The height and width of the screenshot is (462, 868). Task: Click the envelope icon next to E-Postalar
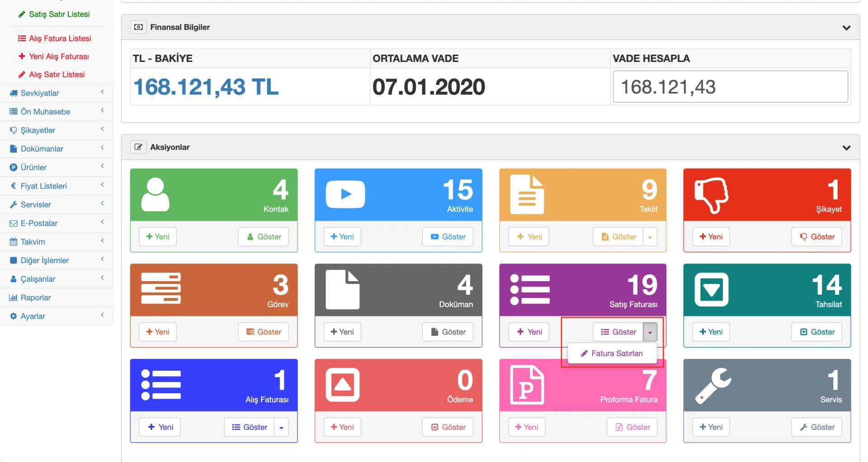tap(14, 223)
